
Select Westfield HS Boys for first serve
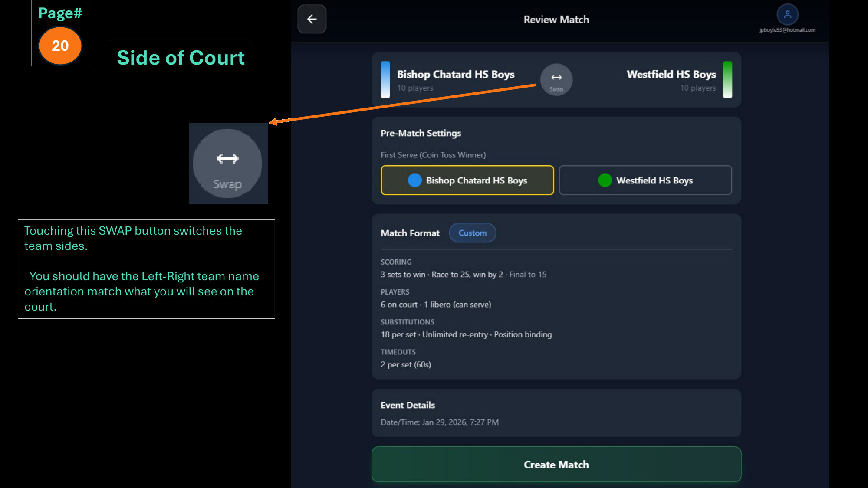coord(645,180)
